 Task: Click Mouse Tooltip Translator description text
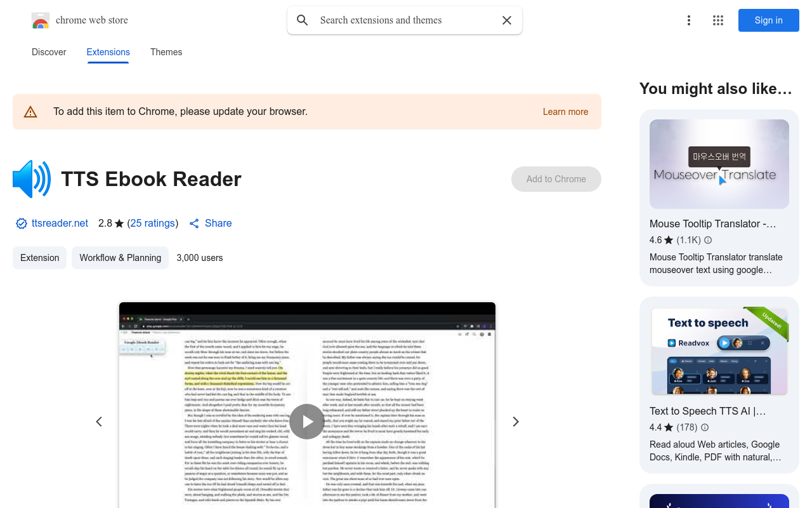(x=716, y=264)
